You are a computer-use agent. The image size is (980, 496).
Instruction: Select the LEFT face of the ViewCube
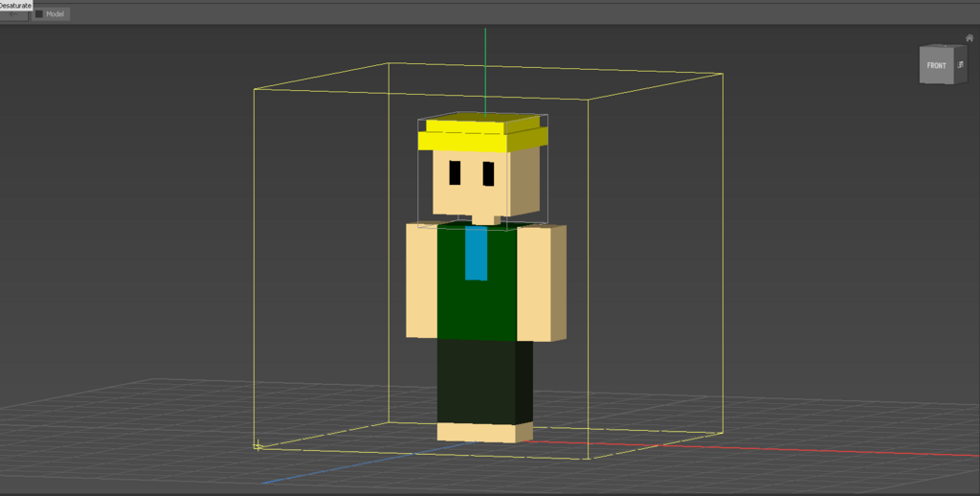[x=961, y=64]
